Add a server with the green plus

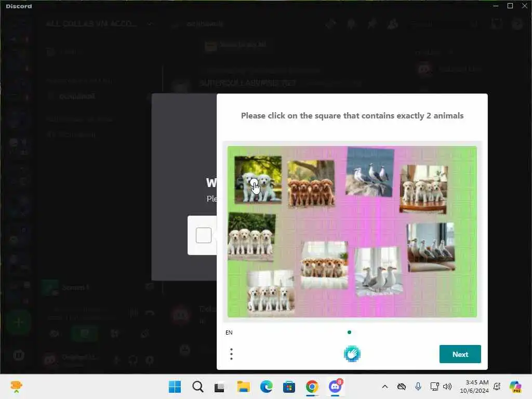[19, 322]
